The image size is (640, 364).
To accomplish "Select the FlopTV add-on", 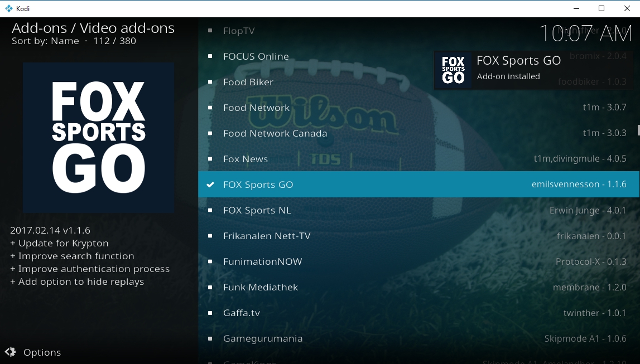I will (418, 31).
